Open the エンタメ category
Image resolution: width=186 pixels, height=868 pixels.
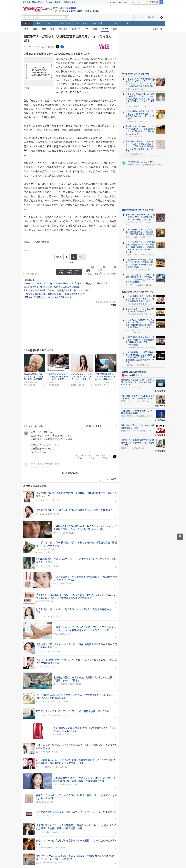click(63, 29)
